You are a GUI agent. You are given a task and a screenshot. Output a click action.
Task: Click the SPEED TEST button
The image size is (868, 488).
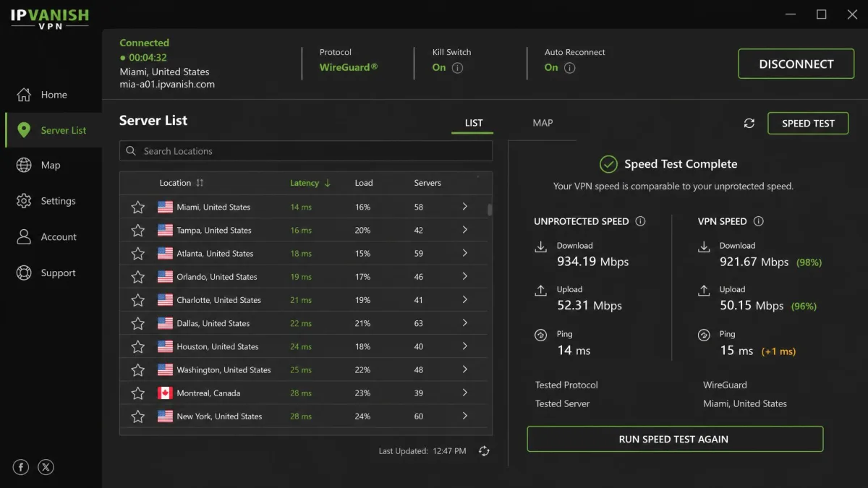(808, 123)
